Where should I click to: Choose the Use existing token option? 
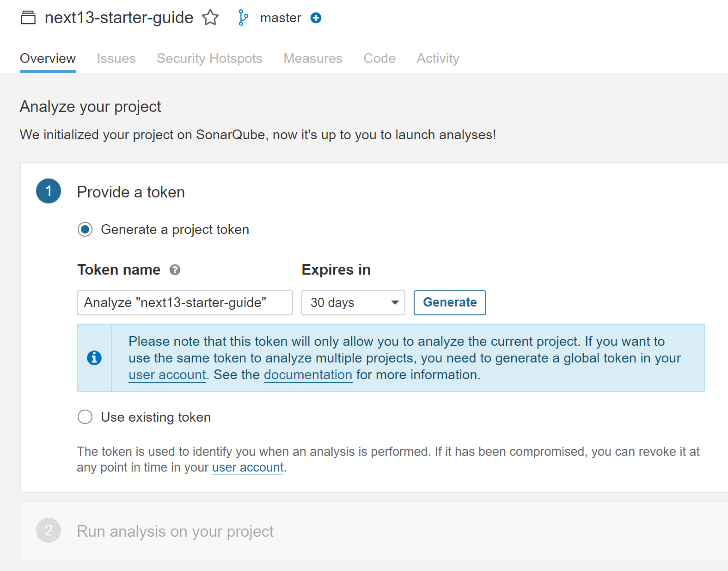85,417
